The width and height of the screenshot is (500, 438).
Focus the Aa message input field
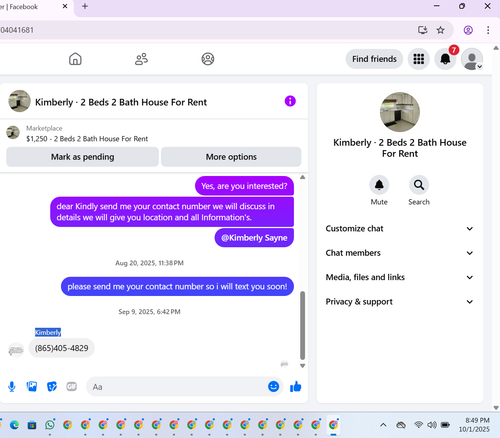[x=177, y=387]
